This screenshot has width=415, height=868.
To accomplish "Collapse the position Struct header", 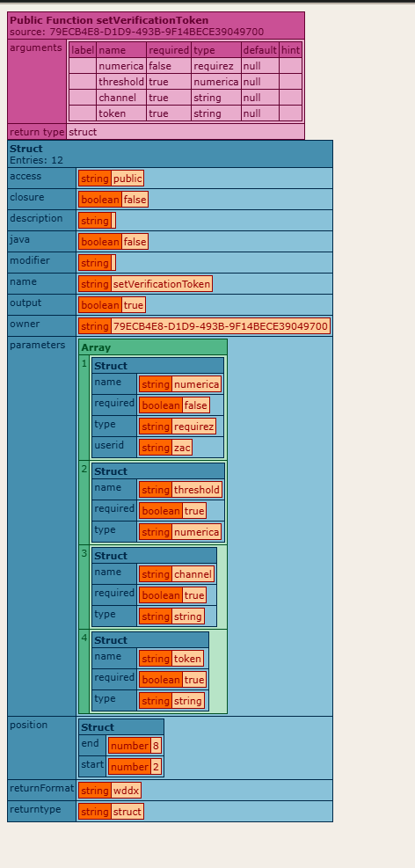I will point(121,726).
